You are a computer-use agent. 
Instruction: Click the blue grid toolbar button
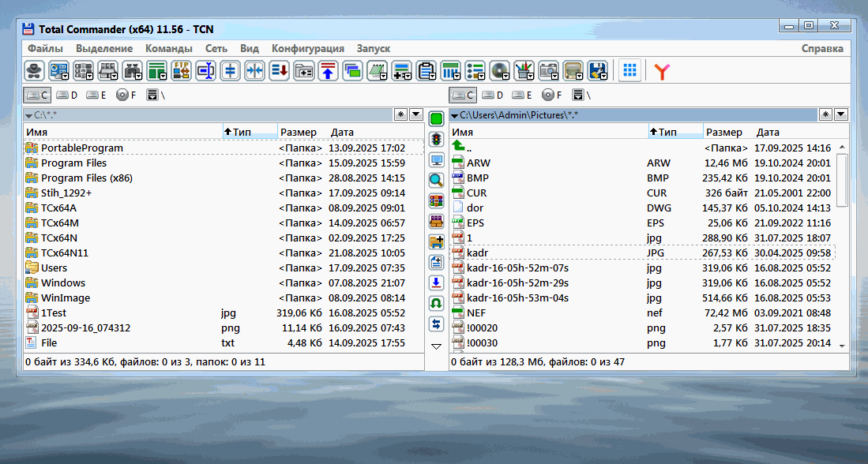coord(629,71)
